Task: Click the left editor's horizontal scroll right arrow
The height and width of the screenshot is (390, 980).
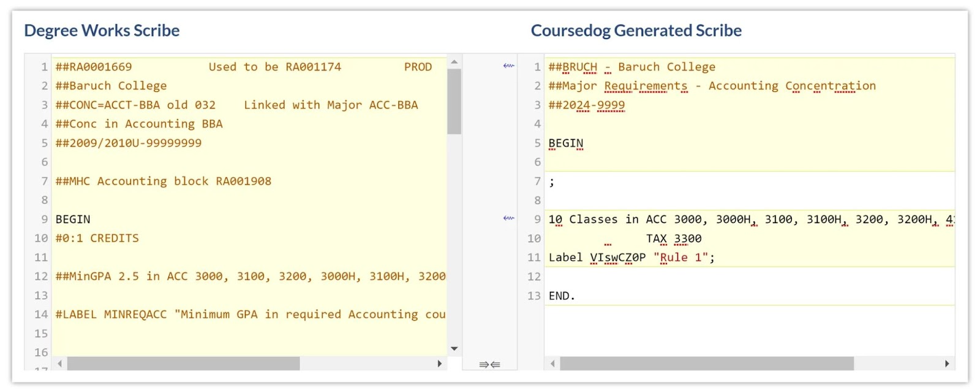Action: (x=439, y=364)
